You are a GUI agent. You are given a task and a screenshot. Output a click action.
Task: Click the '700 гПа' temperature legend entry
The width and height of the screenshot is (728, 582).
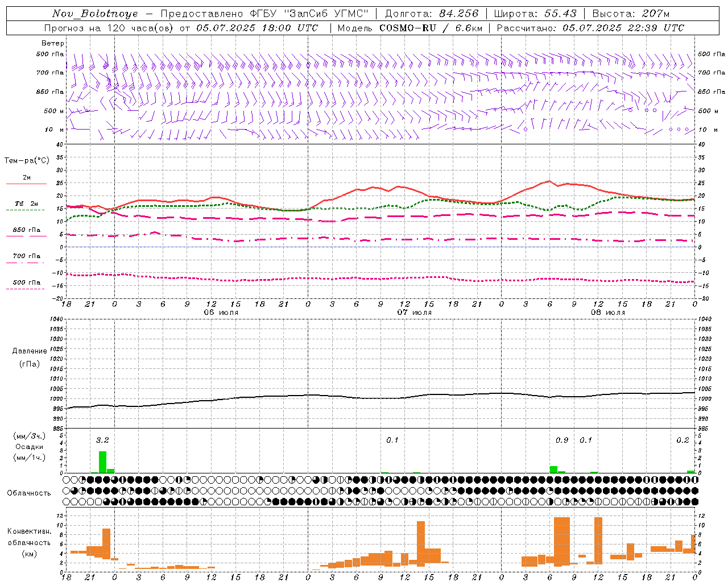27,256
